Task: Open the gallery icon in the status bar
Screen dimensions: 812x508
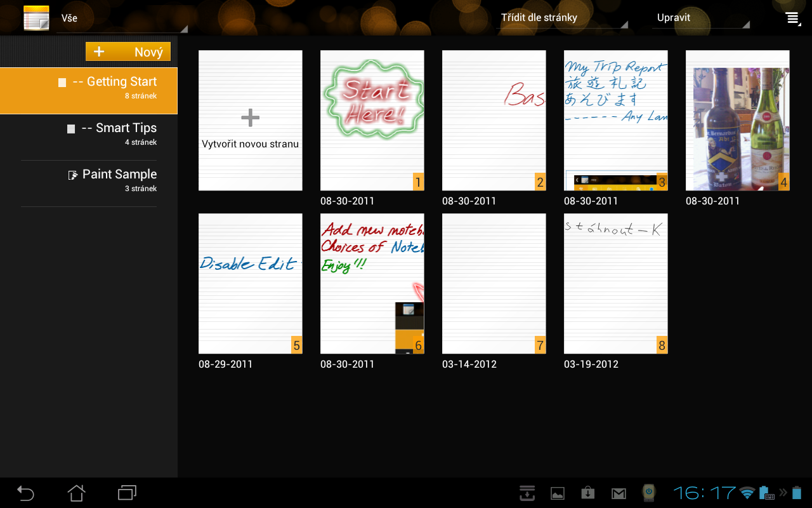Action: [x=557, y=493]
